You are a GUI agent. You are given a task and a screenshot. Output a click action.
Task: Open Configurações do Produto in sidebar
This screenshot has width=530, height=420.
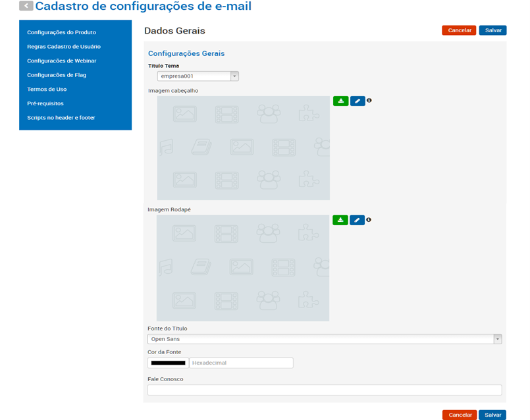[61, 32]
